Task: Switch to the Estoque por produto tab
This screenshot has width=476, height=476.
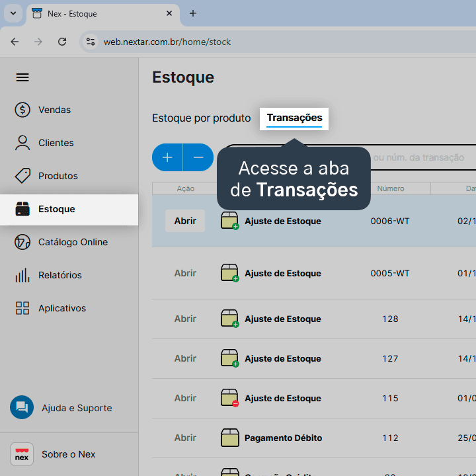Action: click(x=201, y=118)
